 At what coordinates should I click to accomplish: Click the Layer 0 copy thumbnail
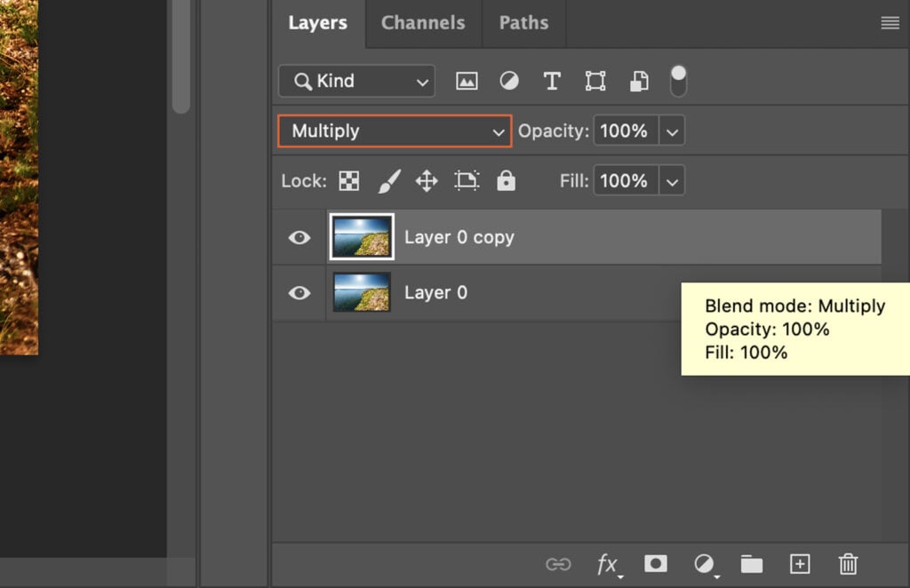pyautogui.click(x=362, y=237)
